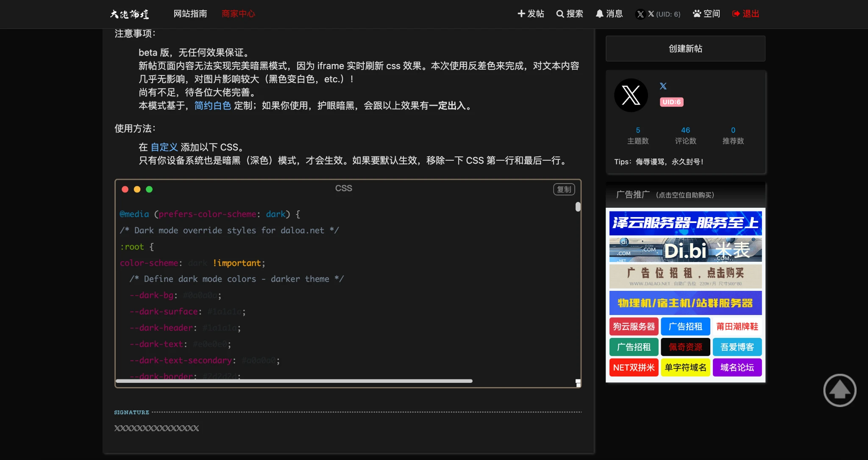The width and height of the screenshot is (868, 460).
Task: Open search with magnifier icon 搜索
Action: point(569,14)
